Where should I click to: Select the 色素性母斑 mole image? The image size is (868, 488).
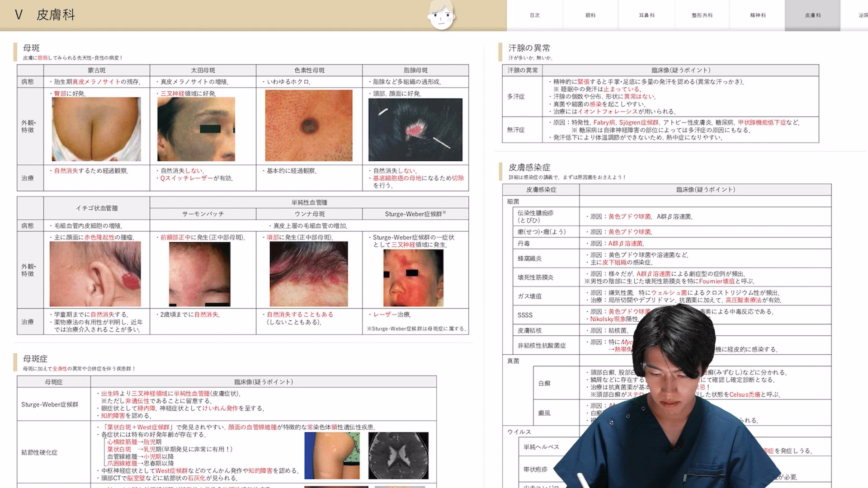tap(309, 126)
